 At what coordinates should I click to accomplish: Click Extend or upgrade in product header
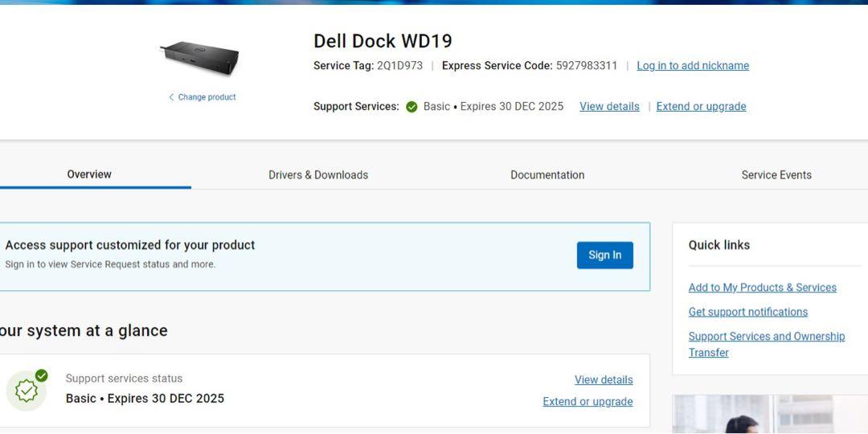701,106
